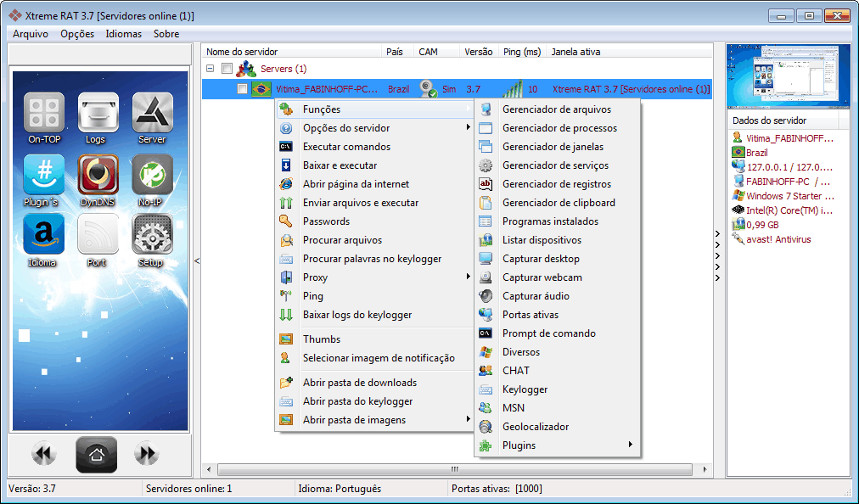Select MSN entry
This screenshot has width=859, height=504.
[557, 407]
